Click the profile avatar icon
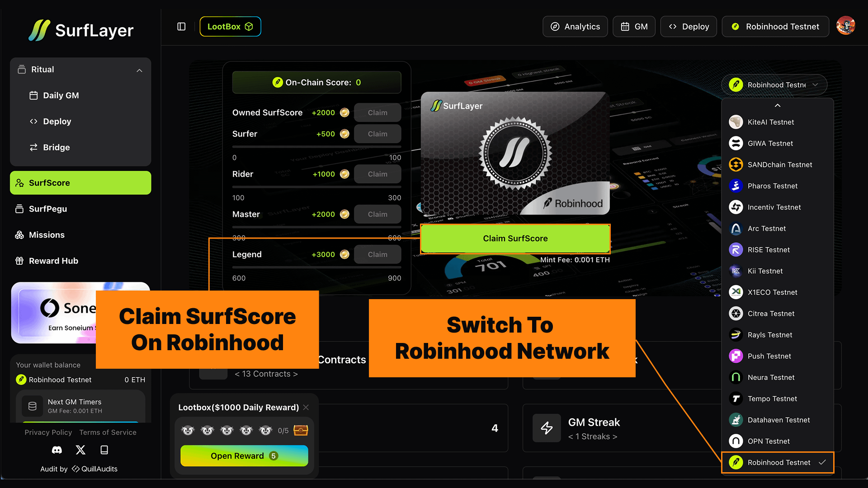The width and height of the screenshot is (868, 488). tap(845, 26)
